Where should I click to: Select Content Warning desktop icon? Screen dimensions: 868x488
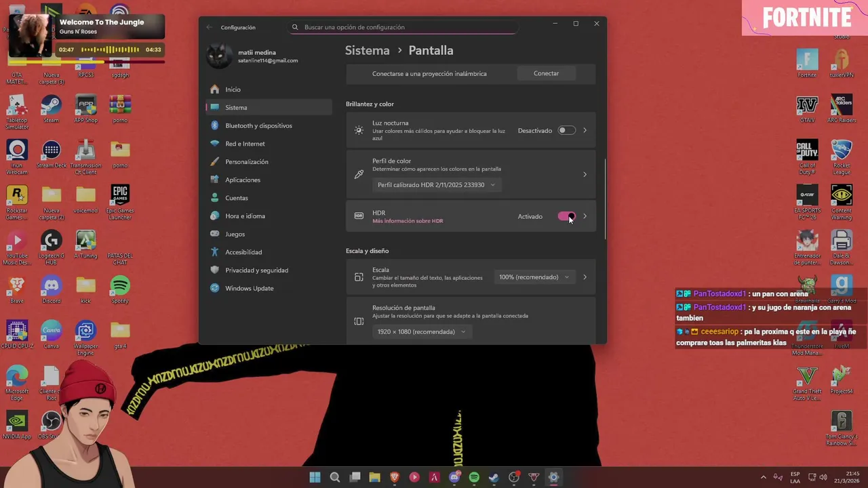[842, 203]
